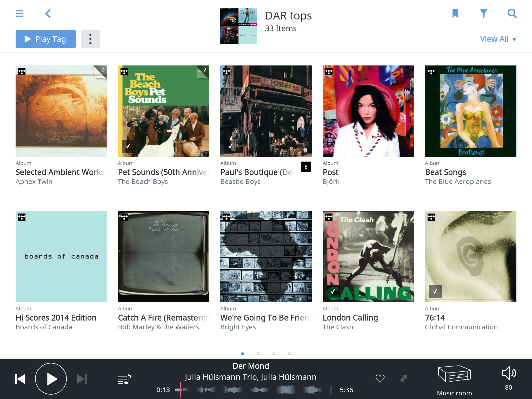Click TIDAL badge on Post cover
Image resolution: width=532 pixels, height=399 pixels.
[x=329, y=72]
